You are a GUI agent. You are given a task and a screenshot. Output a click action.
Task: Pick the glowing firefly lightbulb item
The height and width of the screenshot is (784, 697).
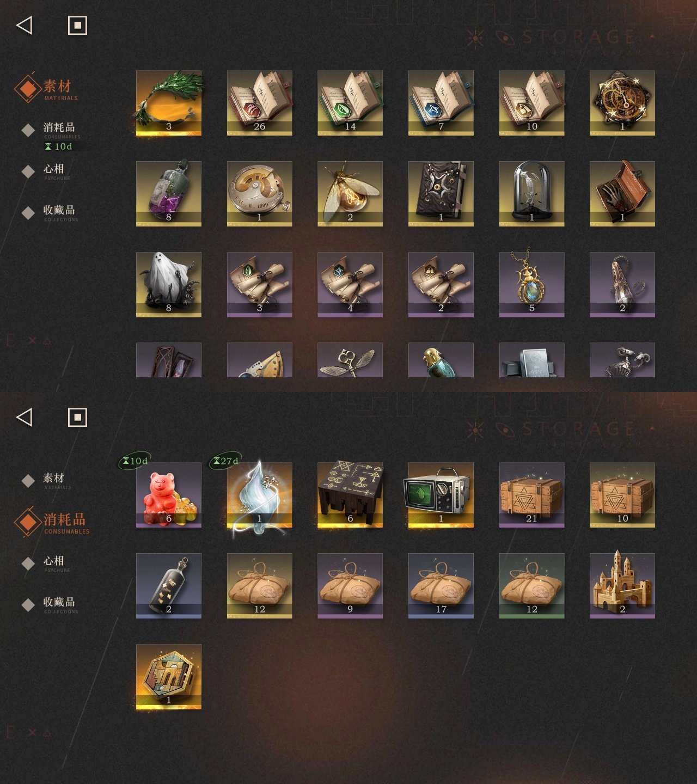[350, 194]
